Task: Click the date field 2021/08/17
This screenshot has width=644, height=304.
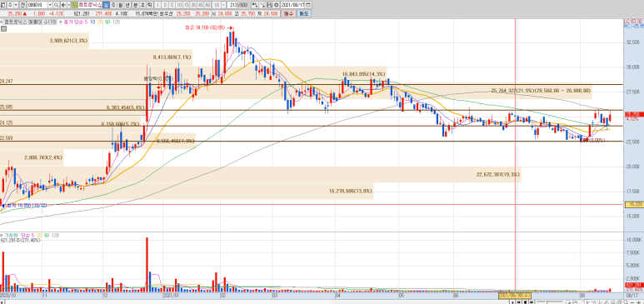Action: (292, 5)
